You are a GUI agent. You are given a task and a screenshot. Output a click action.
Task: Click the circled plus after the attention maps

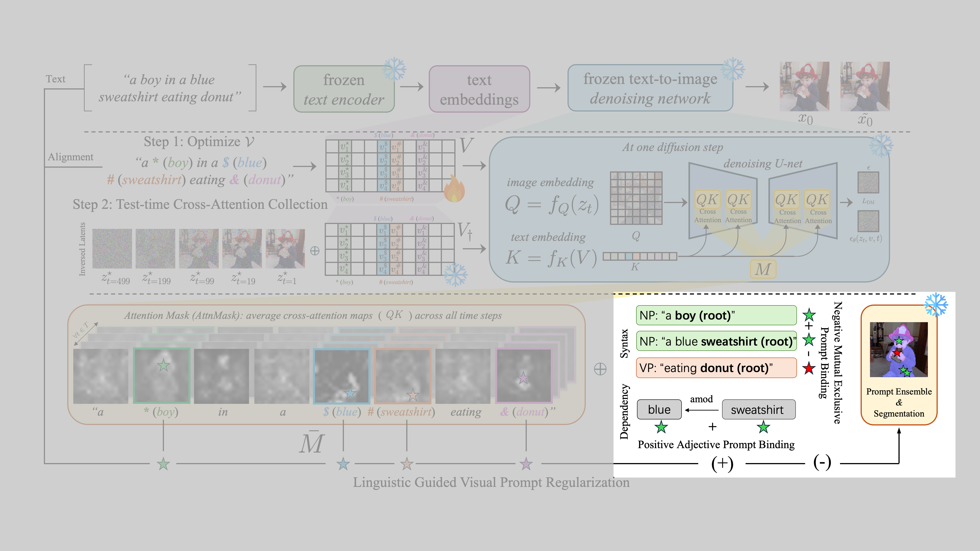[x=600, y=369]
